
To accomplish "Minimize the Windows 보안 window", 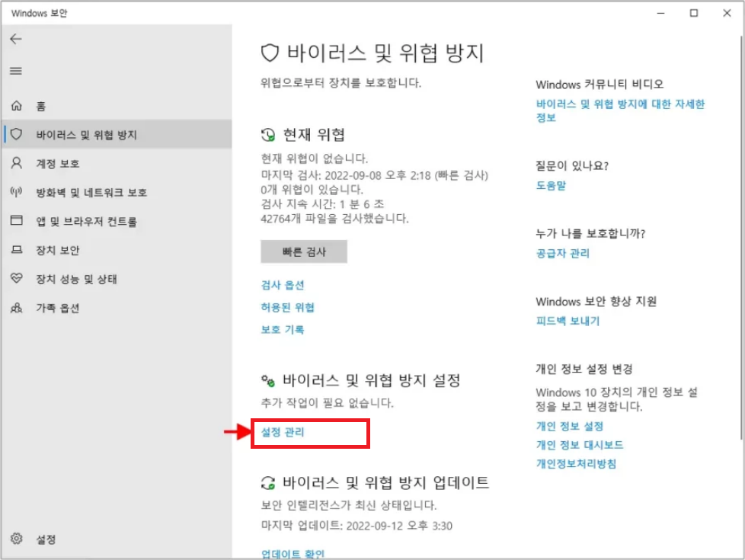I will [x=660, y=13].
